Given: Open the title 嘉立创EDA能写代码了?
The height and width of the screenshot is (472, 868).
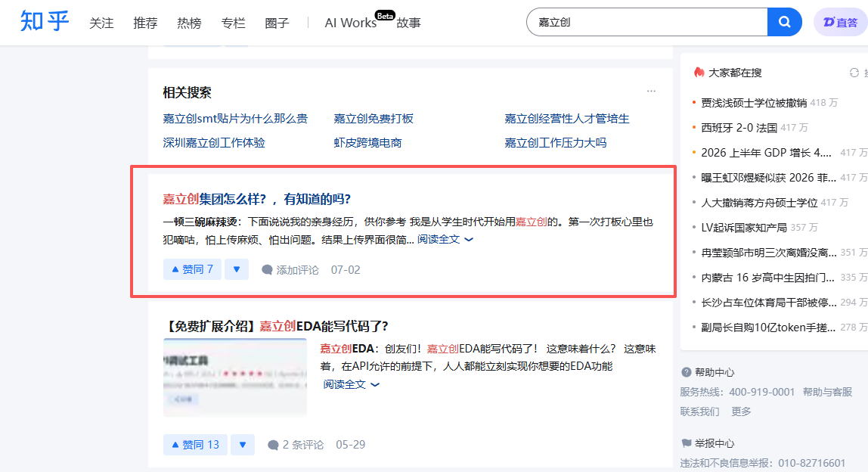Looking at the screenshot, I should [276, 326].
